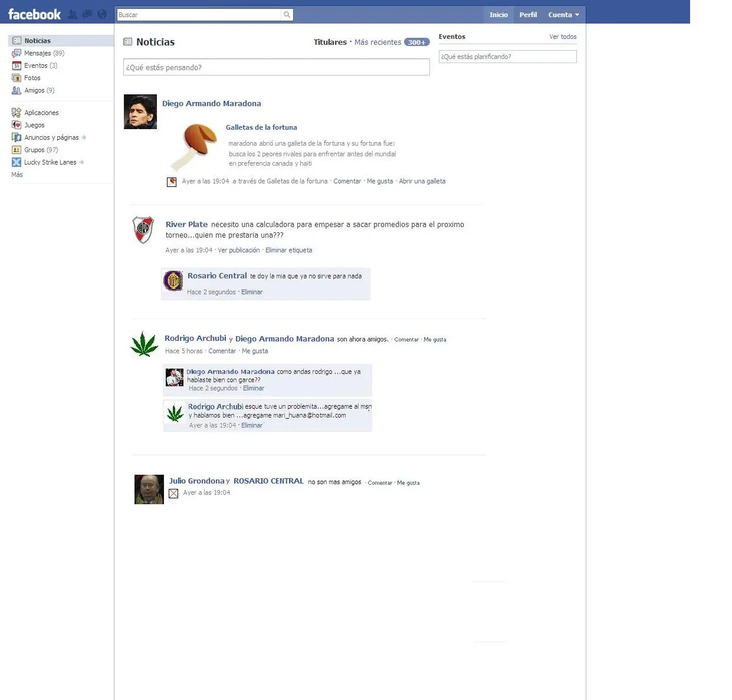Click Comentar on the Maradona fortune post

pyautogui.click(x=347, y=181)
